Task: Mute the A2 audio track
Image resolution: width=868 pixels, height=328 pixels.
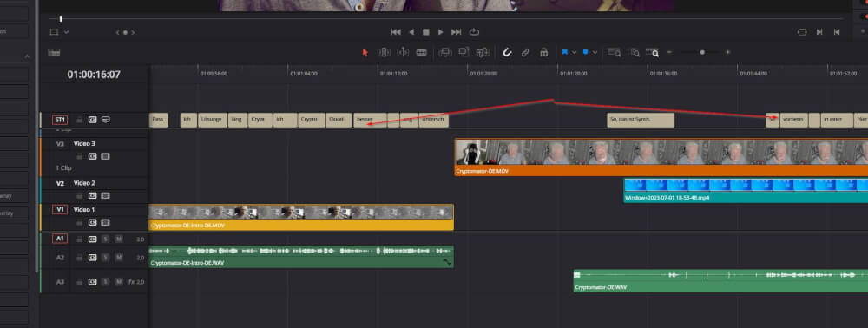Action: click(x=118, y=258)
